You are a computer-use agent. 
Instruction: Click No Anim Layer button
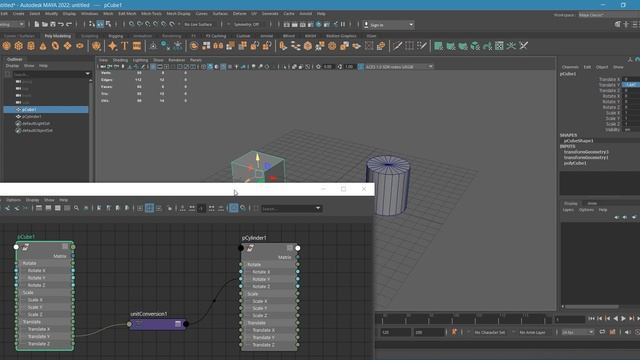(532, 332)
